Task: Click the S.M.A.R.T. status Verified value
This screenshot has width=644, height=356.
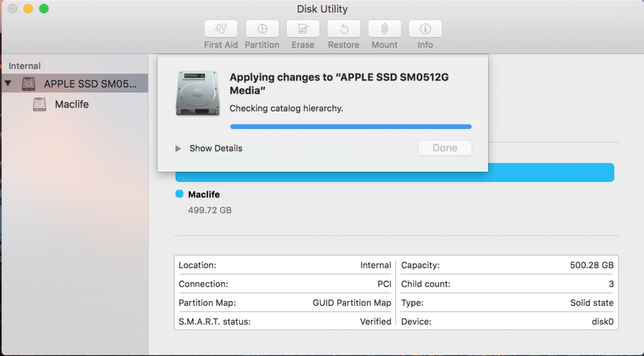Action: coord(375,322)
